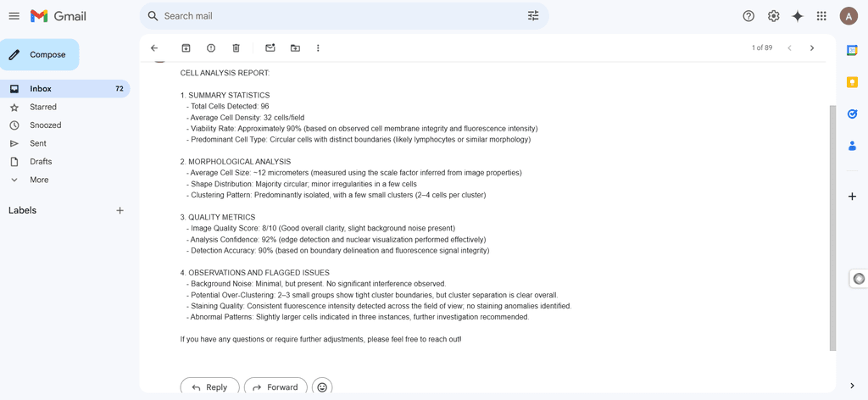Open the account avatar menu

848,16
